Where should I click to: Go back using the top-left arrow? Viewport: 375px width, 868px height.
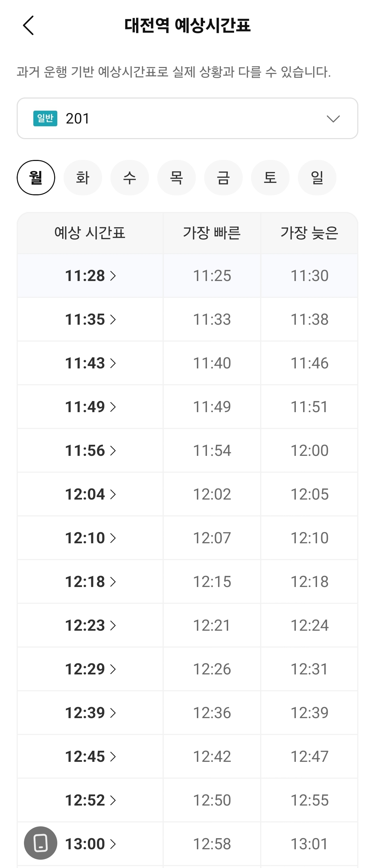(x=28, y=25)
